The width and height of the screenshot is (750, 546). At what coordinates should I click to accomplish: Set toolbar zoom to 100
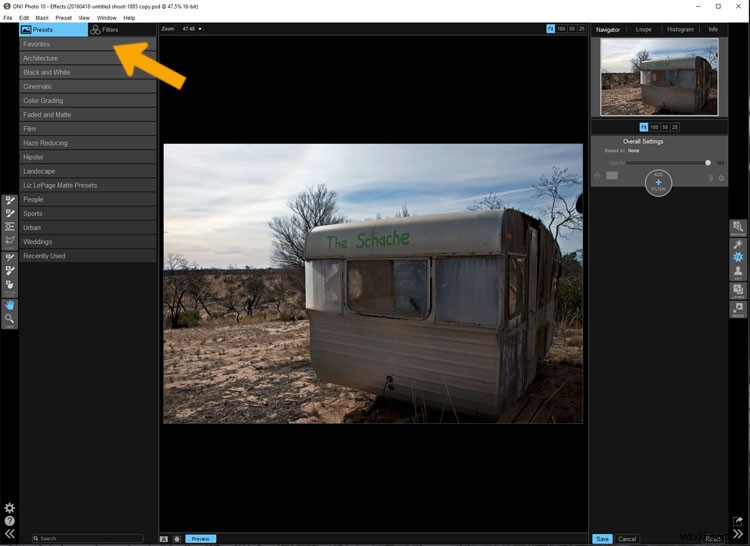(561, 29)
